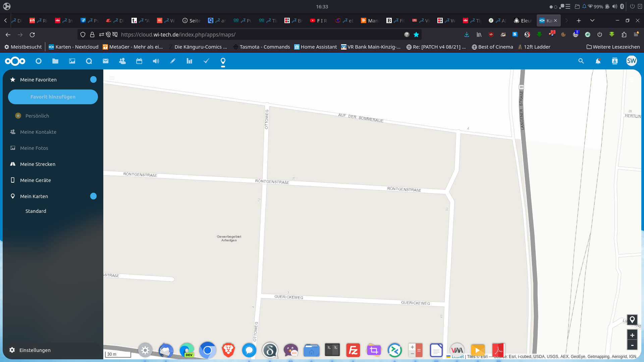Zoom in with the map plus control
This screenshot has height=362, width=644.
pyautogui.click(x=632, y=335)
